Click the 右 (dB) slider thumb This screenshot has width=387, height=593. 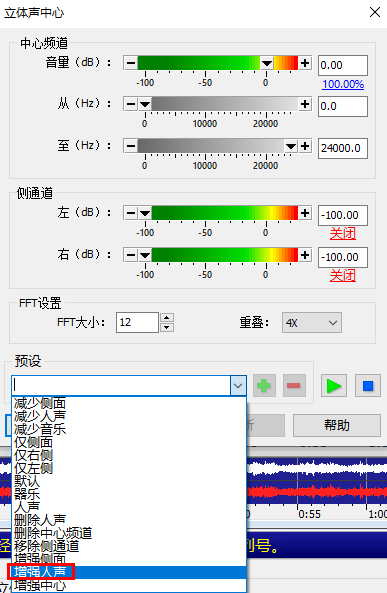[x=145, y=255]
